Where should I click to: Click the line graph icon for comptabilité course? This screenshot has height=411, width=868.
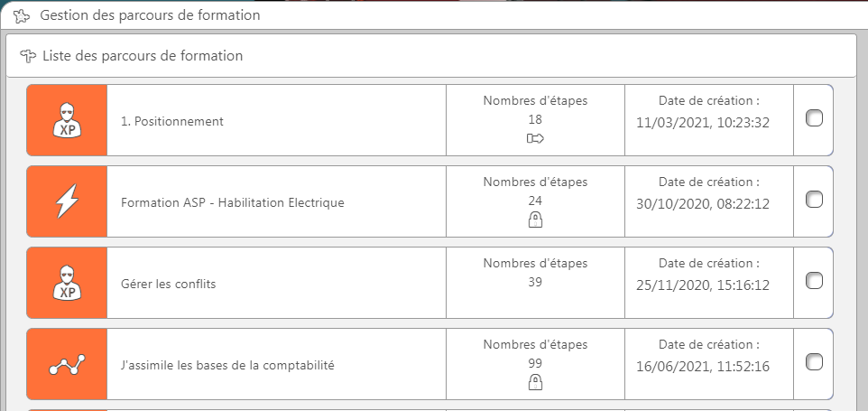pos(67,364)
